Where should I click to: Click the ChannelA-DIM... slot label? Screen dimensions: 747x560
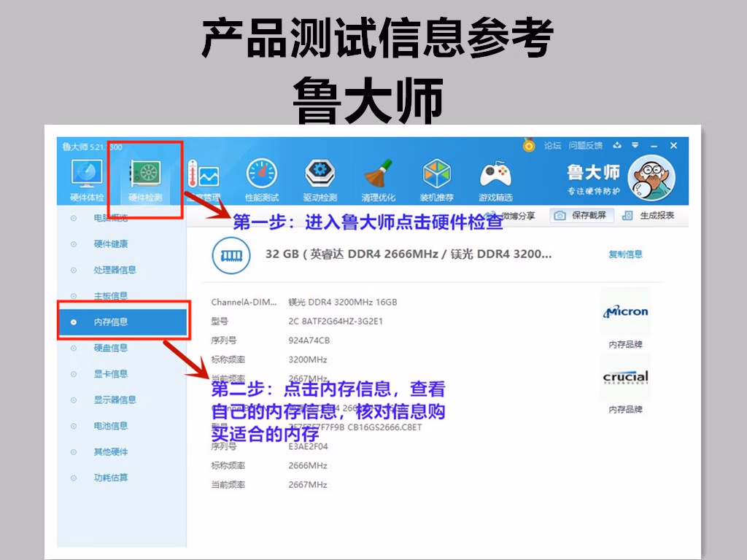pos(244,303)
